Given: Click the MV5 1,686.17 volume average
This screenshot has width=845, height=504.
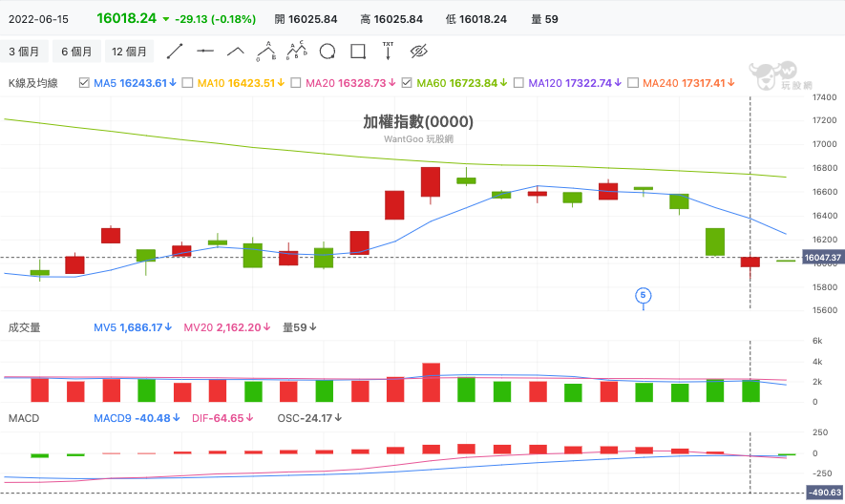Looking at the screenshot, I should click(x=133, y=327).
